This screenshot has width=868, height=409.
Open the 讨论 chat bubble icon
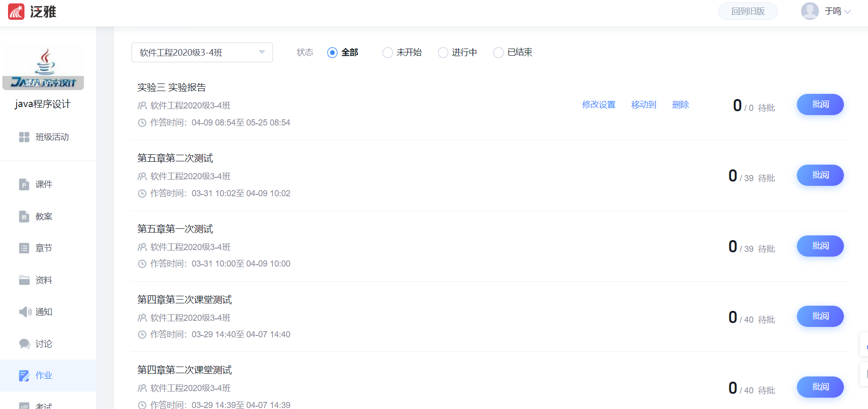coord(25,344)
